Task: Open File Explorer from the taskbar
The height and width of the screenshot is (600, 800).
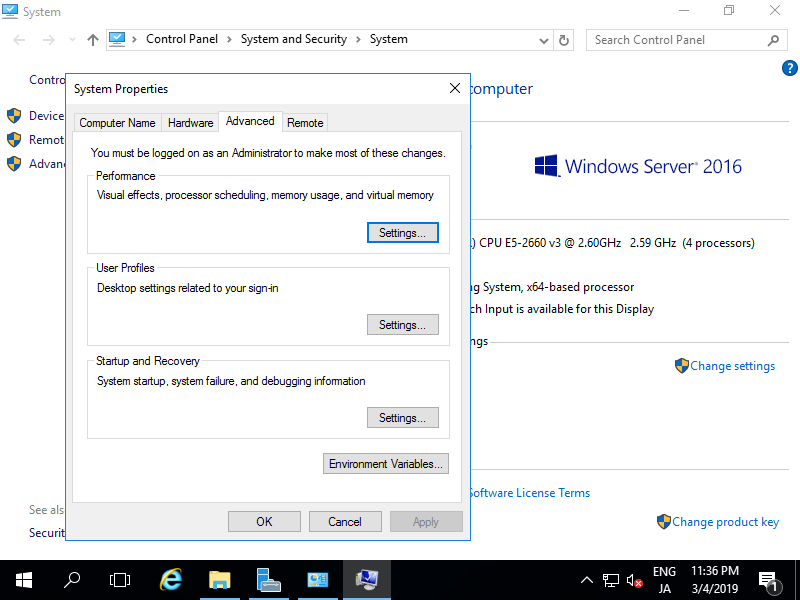Action: click(x=219, y=580)
